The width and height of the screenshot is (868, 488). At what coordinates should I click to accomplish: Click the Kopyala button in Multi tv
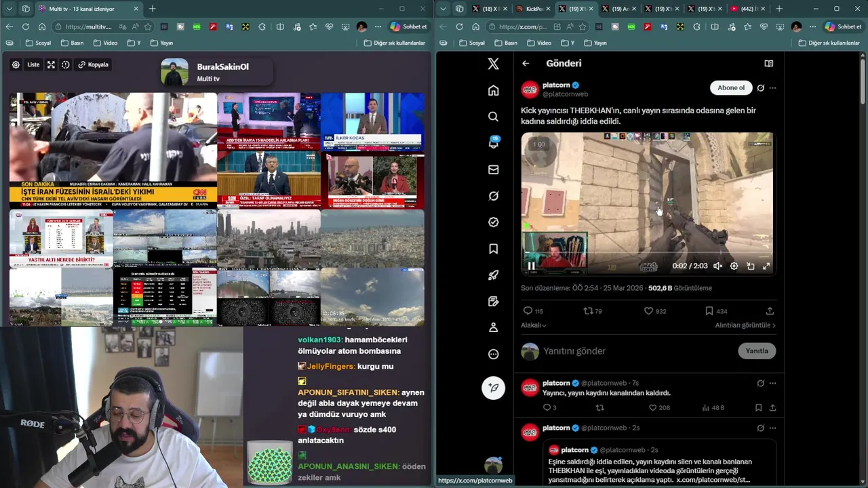click(x=93, y=64)
